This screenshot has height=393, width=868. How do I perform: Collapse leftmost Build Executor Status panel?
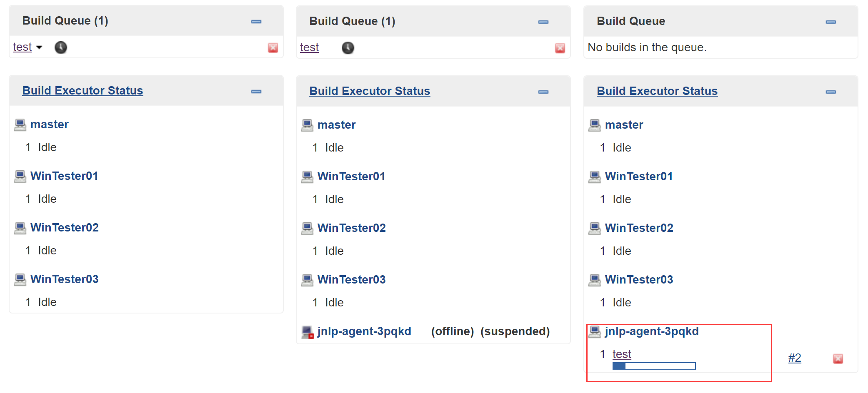pyautogui.click(x=256, y=91)
